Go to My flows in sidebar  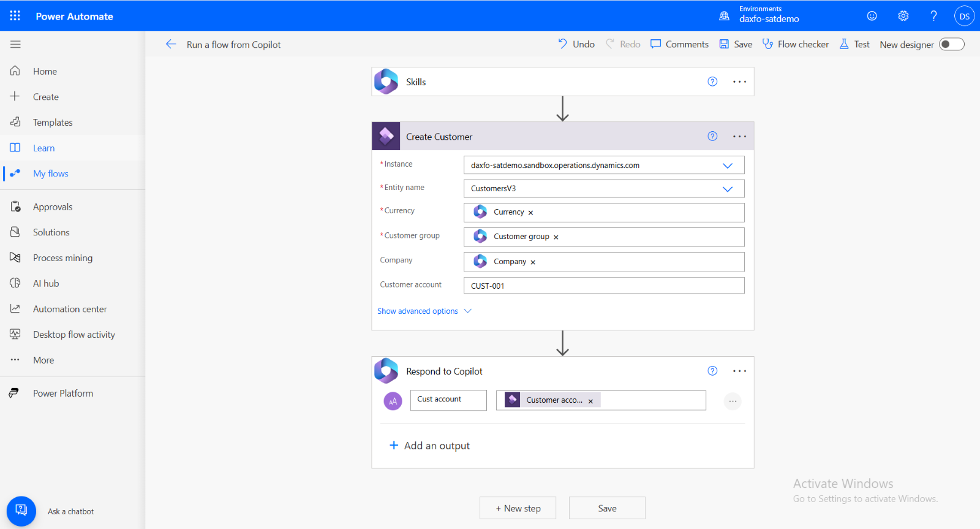[50, 173]
